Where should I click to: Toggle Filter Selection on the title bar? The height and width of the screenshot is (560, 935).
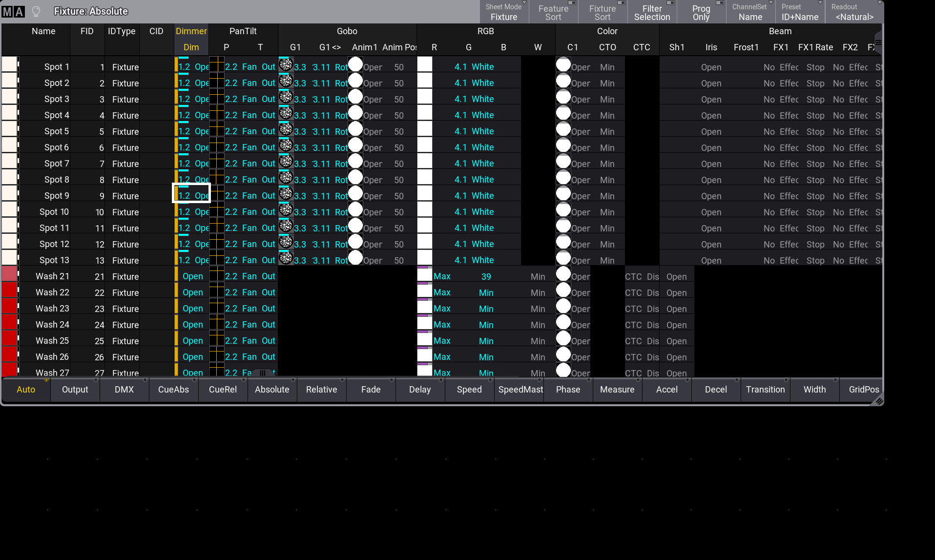pos(652,12)
